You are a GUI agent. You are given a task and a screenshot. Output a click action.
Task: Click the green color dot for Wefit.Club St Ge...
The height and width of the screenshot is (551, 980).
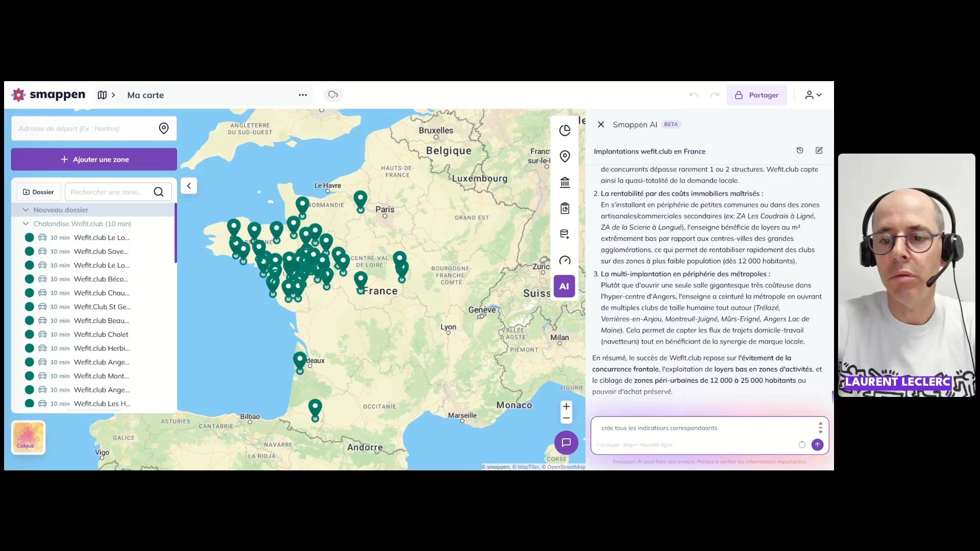pos(29,307)
